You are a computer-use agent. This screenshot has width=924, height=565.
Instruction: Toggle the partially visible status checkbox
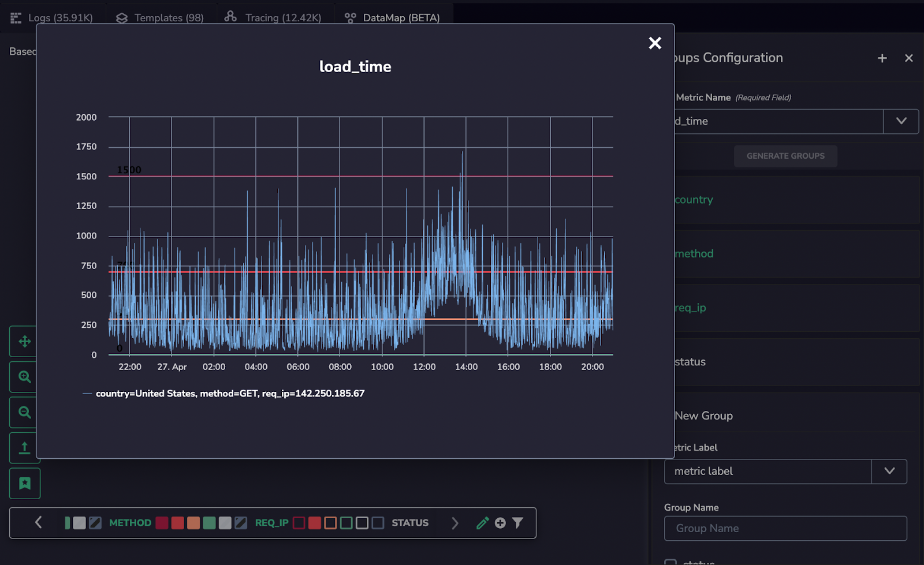[670, 562]
